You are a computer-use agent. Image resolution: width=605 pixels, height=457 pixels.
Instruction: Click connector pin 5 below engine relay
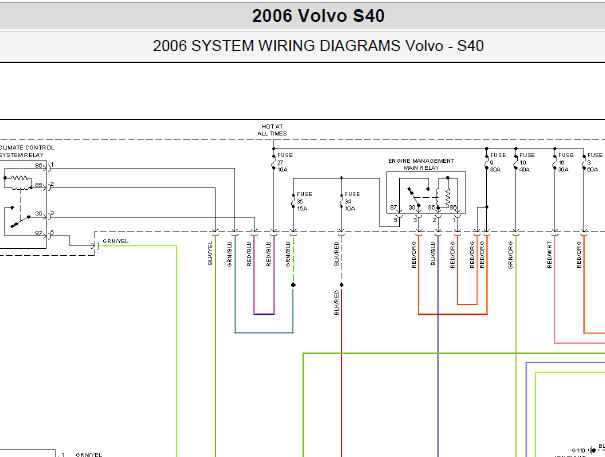[x=395, y=220]
